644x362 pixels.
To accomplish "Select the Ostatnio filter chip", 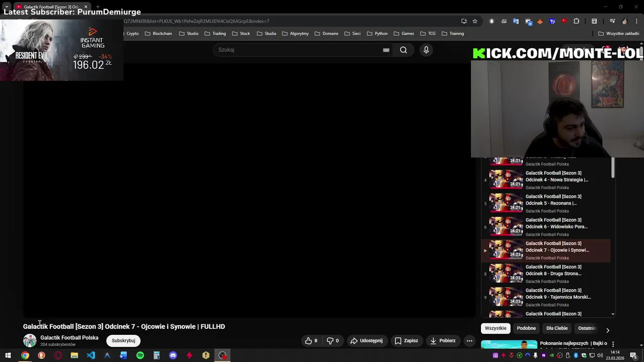I will tap(587, 328).
